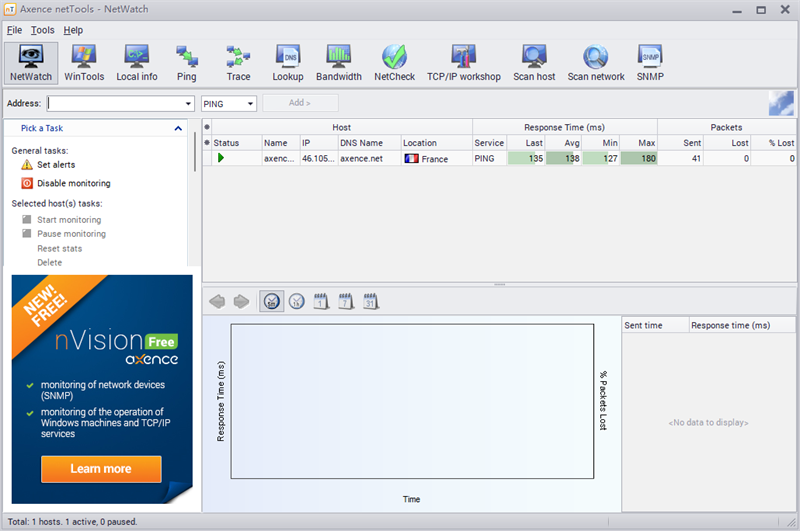Click the France flag icon
The height and width of the screenshot is (531, 800).
pos(411,159)
